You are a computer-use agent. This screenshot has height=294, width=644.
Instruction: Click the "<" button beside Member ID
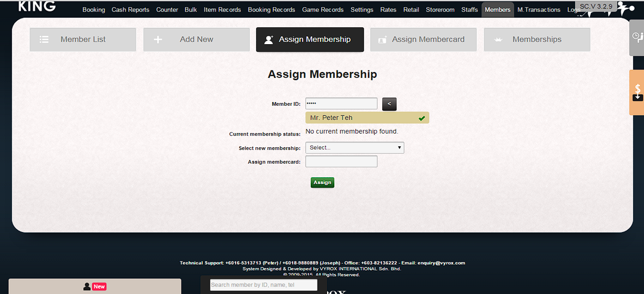[x=389, y=104]
